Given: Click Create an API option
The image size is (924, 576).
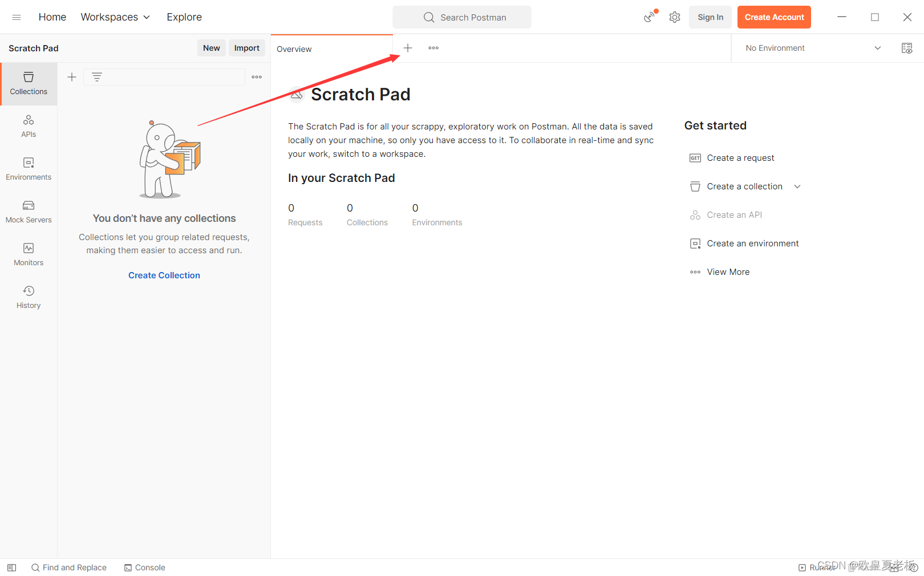Looking at the screenshot, I should [x=734, y=215].
